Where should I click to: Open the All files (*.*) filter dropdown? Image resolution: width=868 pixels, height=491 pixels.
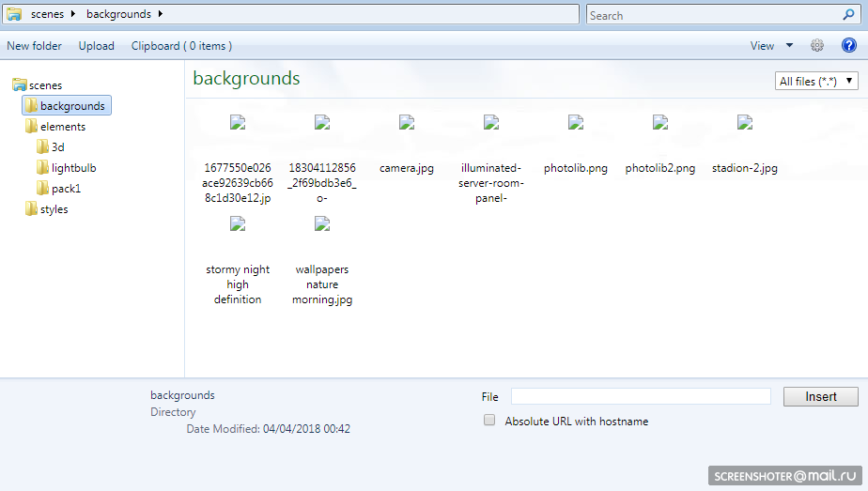point(816,82)
